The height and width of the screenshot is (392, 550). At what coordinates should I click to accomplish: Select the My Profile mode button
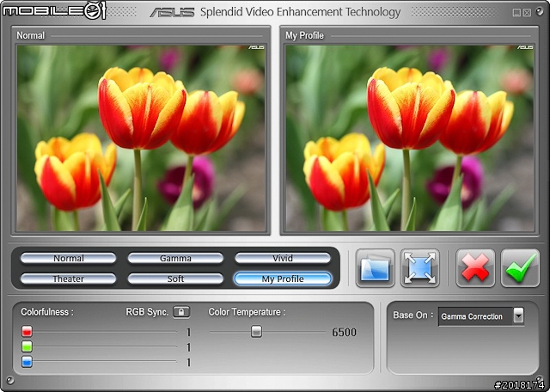point(283,279)
